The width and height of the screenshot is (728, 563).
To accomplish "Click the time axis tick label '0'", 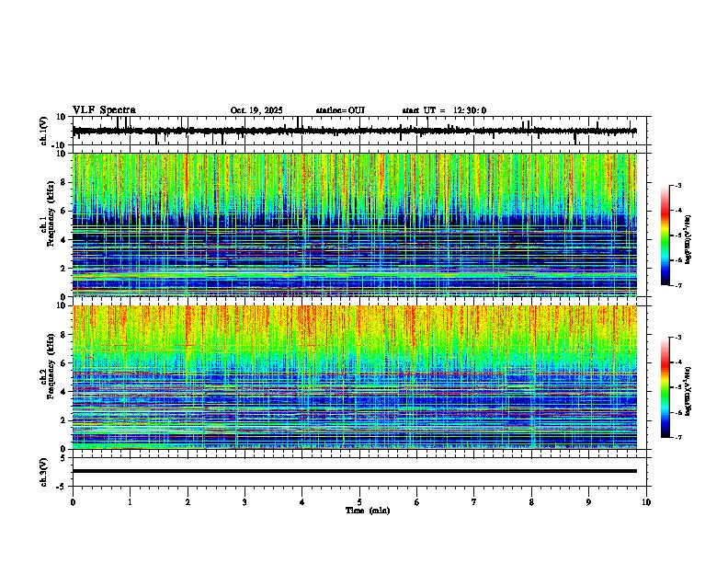I will (73, 502).
